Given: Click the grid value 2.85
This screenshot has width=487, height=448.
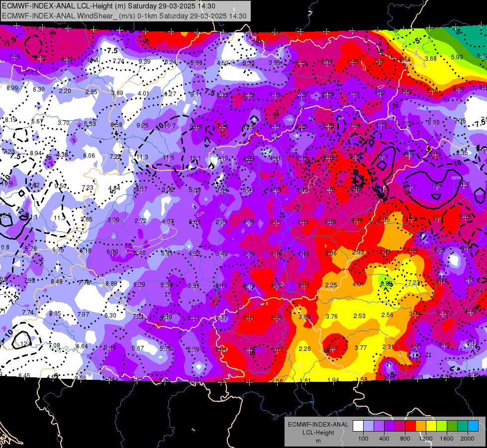Looking at the screenshot, I should (92, 92).
